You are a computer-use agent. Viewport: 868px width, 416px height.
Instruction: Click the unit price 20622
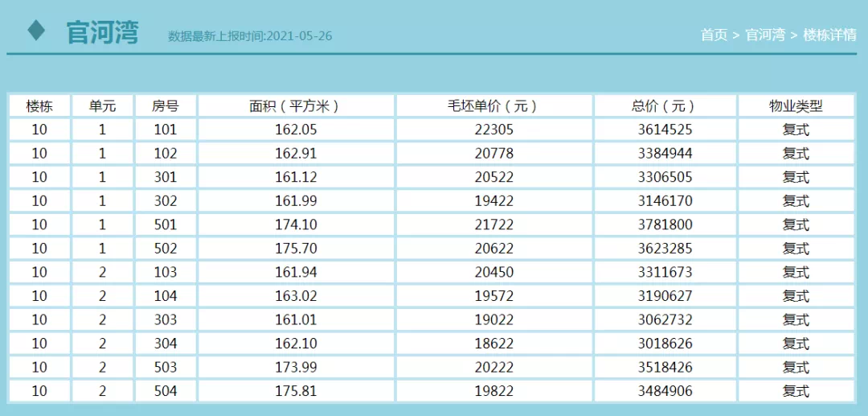(494, 248)
